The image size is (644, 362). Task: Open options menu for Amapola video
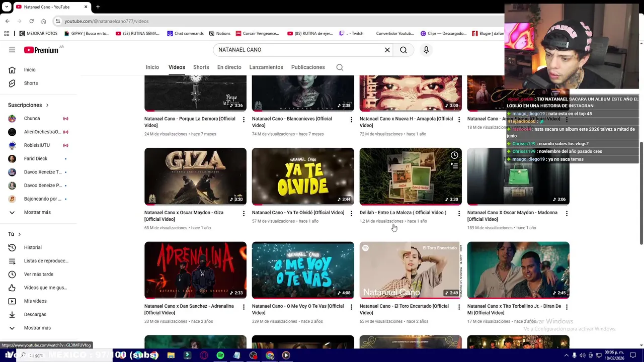[459, 120]
